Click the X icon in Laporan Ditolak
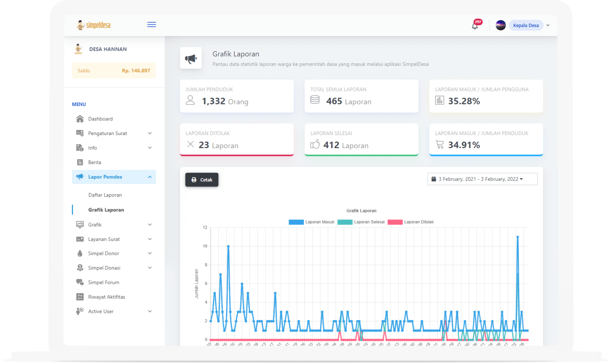The image size is (613, 364). coord(191,144)
